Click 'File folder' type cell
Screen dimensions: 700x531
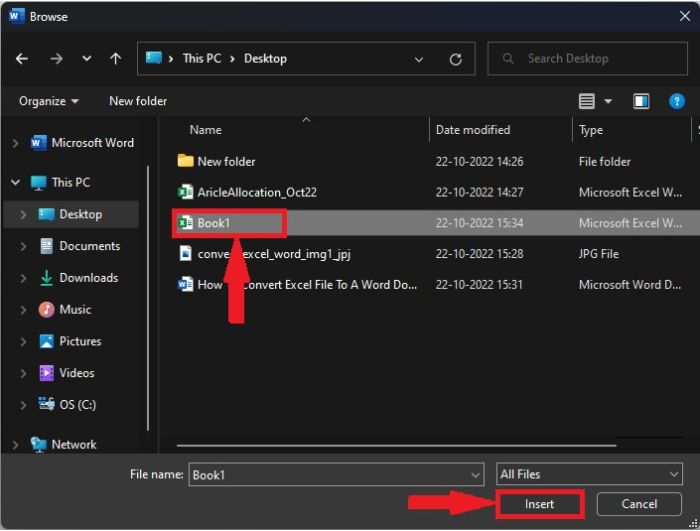(x=604, y=162)
